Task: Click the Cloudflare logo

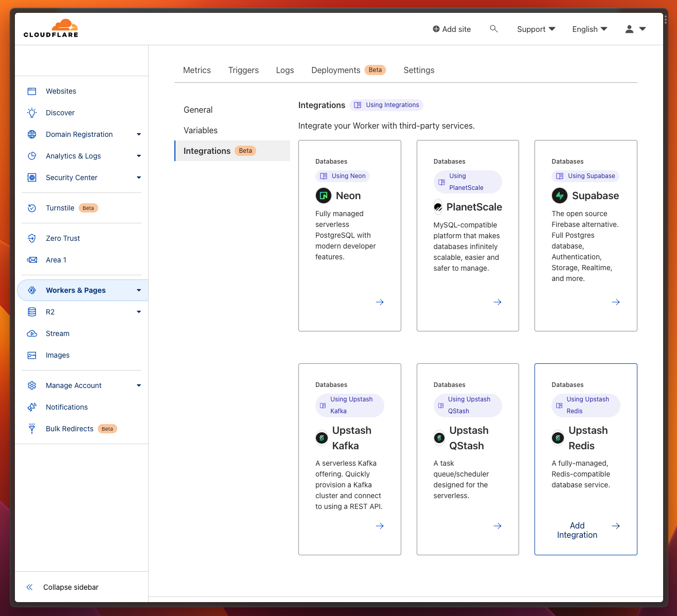Action: (51, 29)
